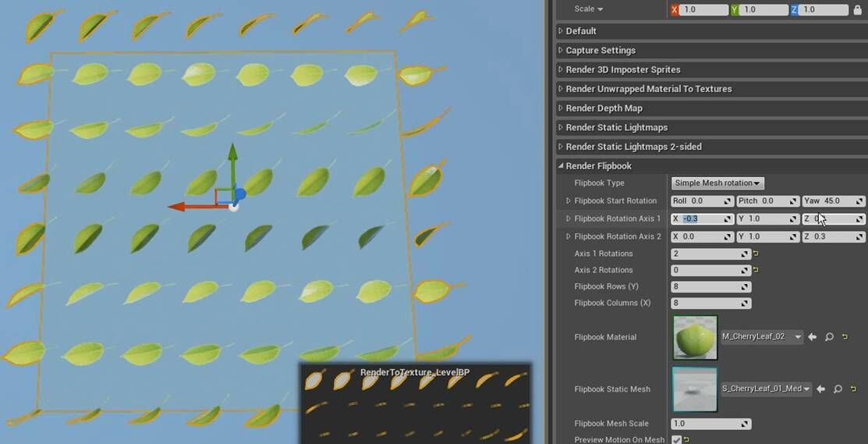Click the Flipbook Columns spinner arrows
This screenshot has width=868, height=444.
pyautogui.click(x=746, y=304)
